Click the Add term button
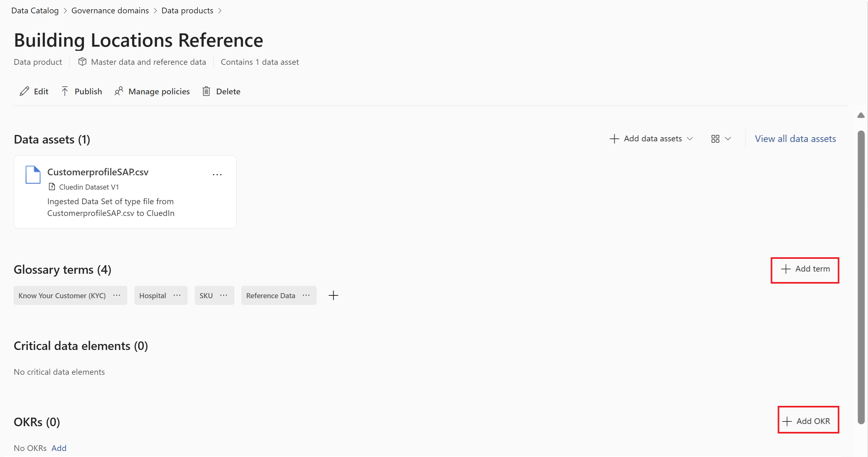868x457 pixels. (805, 269)
